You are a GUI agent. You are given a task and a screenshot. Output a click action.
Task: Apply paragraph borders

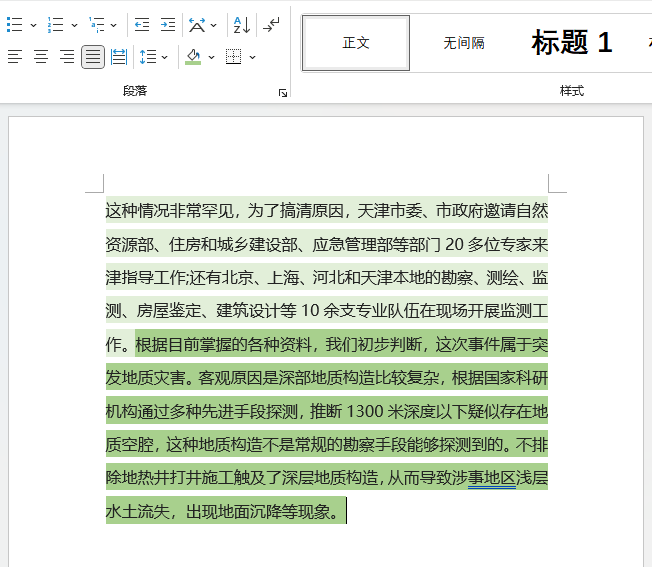(233, 57)
